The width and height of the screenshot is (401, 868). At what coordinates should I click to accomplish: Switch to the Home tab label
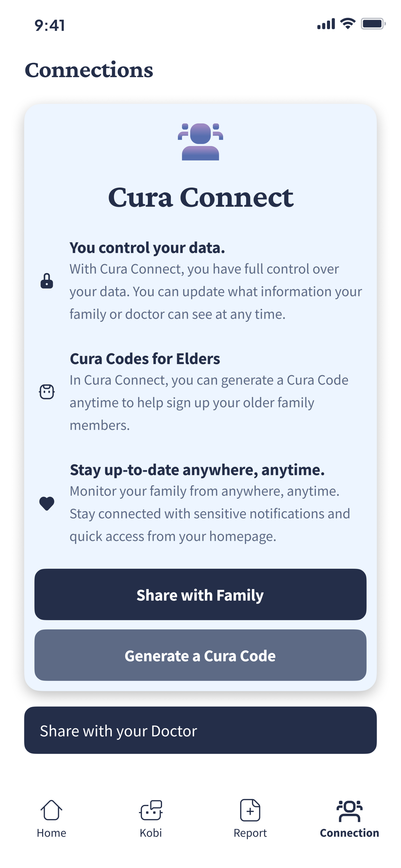pos(51,833)
